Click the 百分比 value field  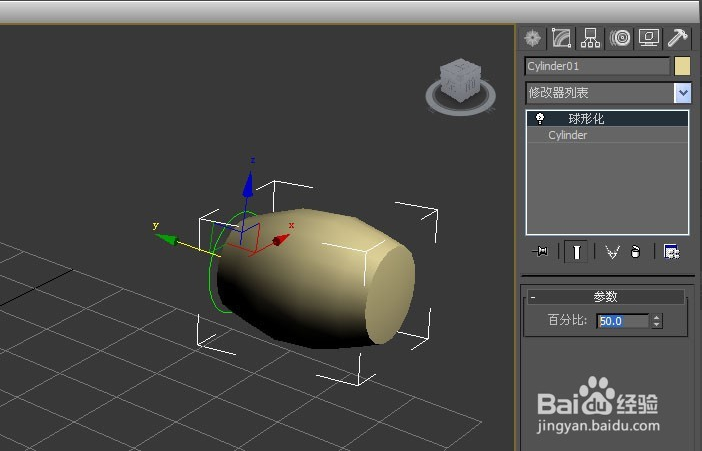pos(622,321)
